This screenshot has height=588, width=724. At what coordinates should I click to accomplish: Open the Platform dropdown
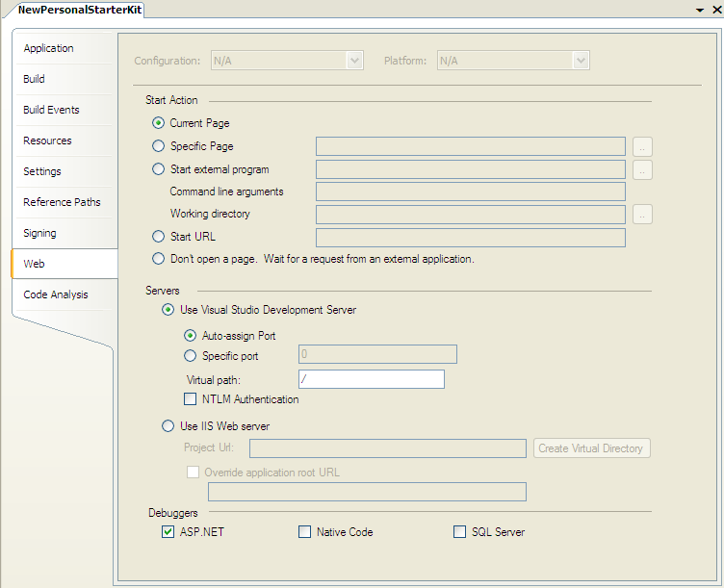pyautogui.click(x=581, y=61)
